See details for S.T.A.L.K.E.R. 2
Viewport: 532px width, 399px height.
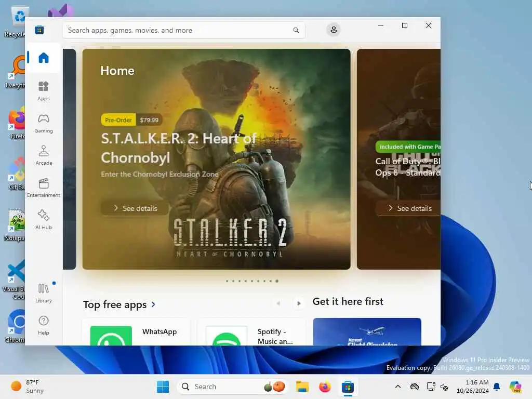tap(135, 208)
